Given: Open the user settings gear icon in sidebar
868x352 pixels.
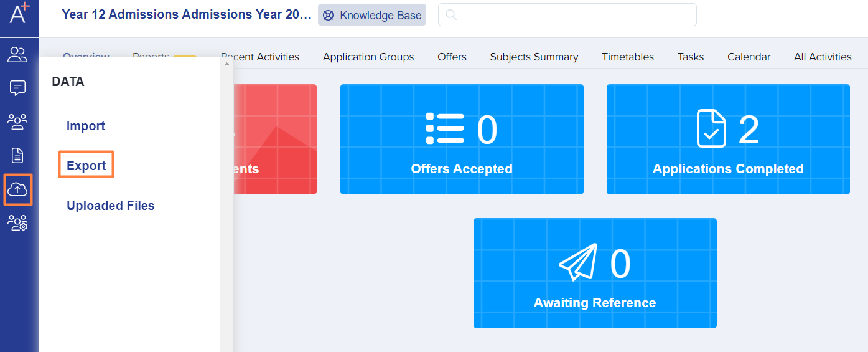Looking at the screenshot, I should click(17, 222).
